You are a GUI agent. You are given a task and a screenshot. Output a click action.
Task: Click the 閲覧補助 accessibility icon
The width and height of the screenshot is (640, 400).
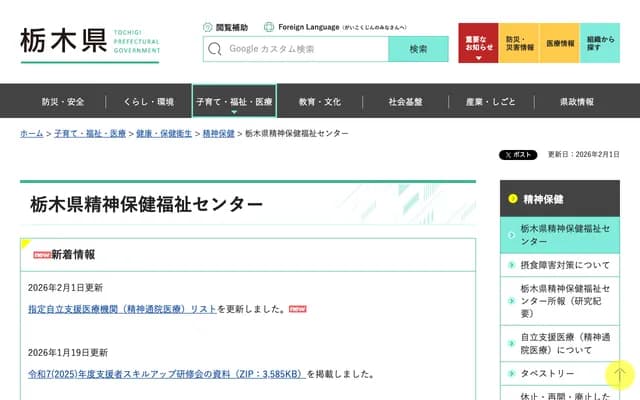[207, 27]
